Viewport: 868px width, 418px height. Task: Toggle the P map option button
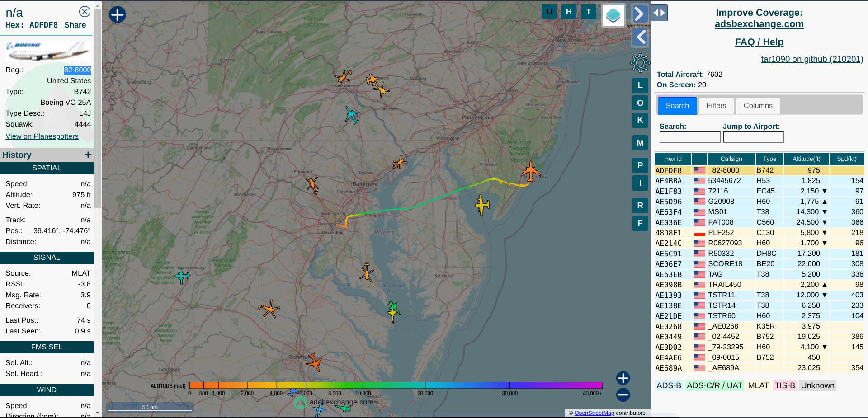640,165
